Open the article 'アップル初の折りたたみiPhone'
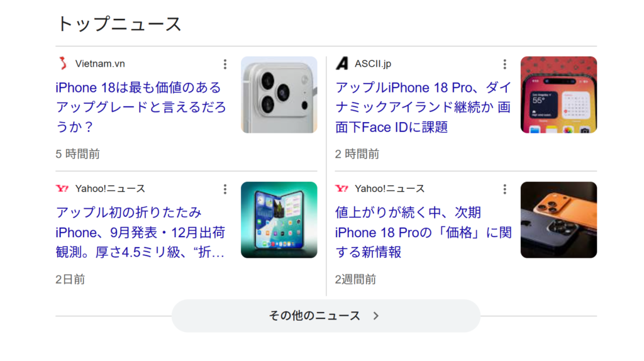 (x=141, y=232)
